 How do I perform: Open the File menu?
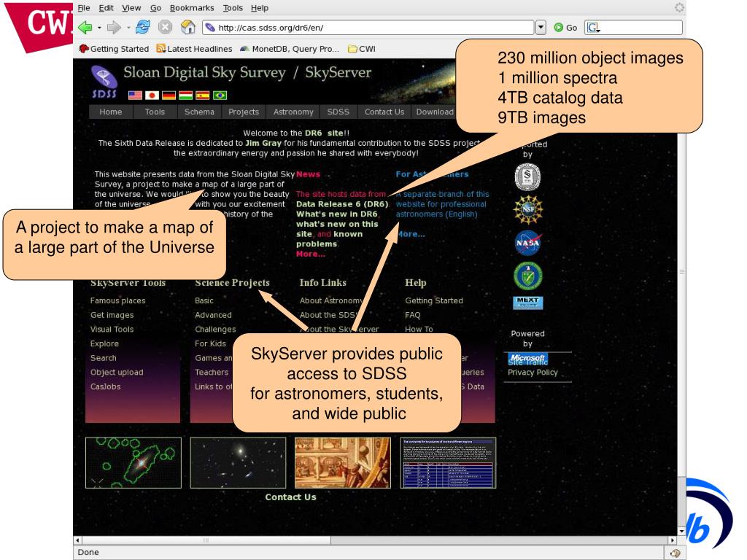tap(84, 7)
